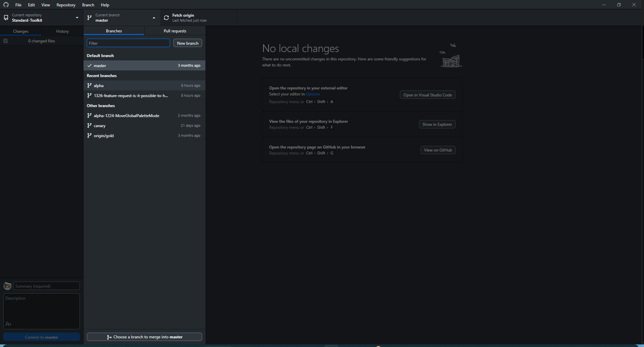Switch to the History tab
Viewport: 644px width, 347px height.
[62, 31]
